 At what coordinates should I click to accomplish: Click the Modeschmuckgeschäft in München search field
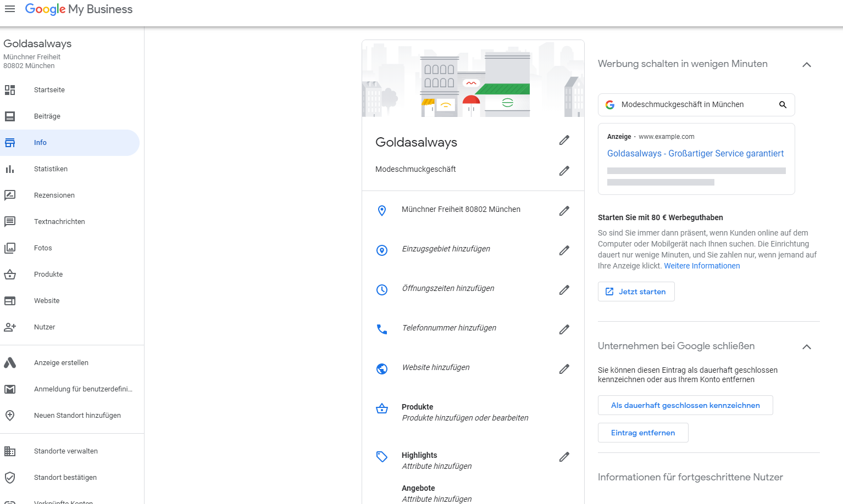(696, 105)
